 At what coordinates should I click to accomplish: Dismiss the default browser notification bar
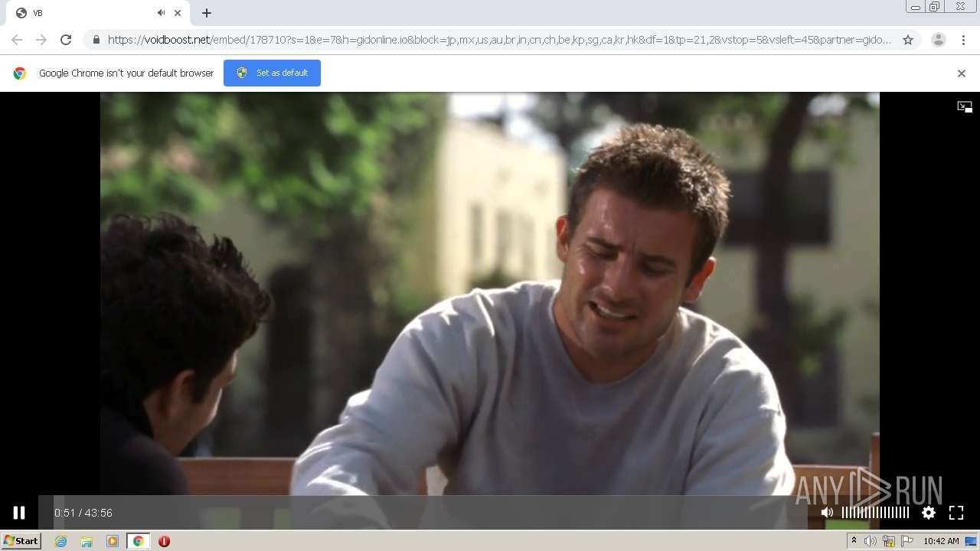pos(961,73)
